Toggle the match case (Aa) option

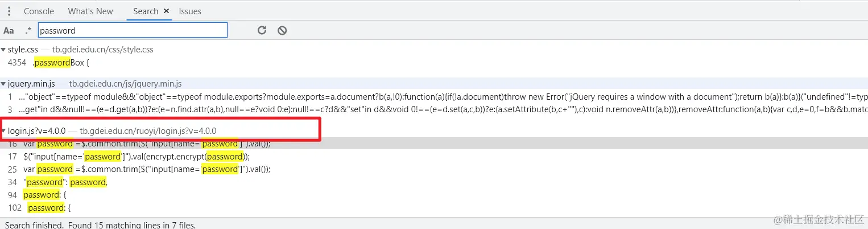[x=9, y=31]
